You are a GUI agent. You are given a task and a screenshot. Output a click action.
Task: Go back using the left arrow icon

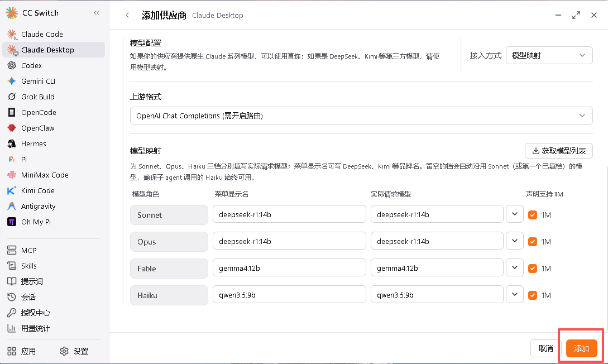tap(127, 15)
